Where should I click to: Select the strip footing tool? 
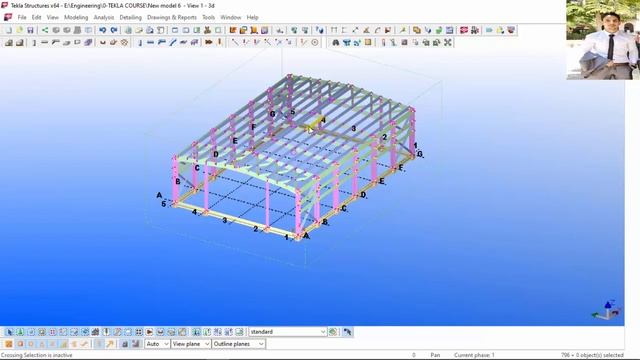tap(19, 42)
